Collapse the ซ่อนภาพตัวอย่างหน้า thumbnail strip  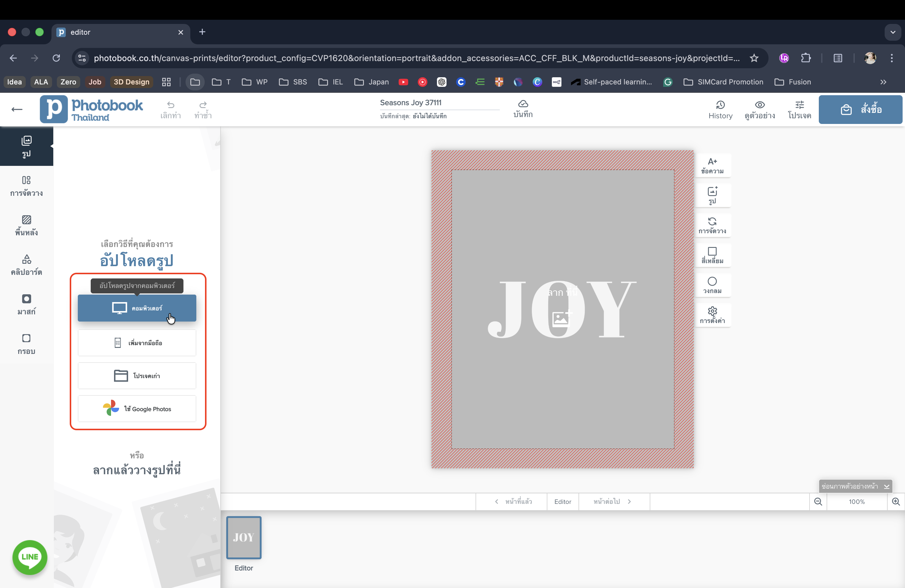pos(855,486)
